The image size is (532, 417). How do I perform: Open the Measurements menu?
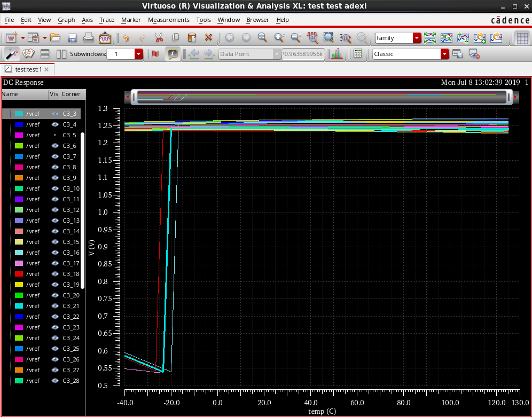[x=168, y=20]
